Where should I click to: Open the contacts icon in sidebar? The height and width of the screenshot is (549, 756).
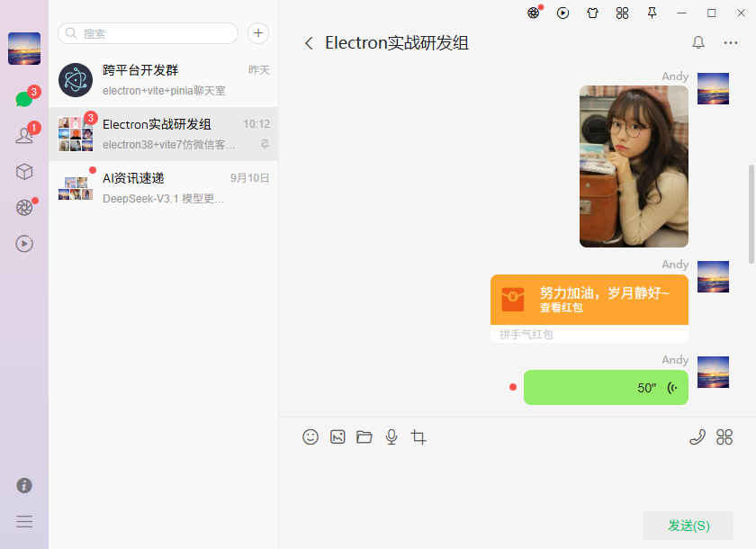(x=24, y=135)
